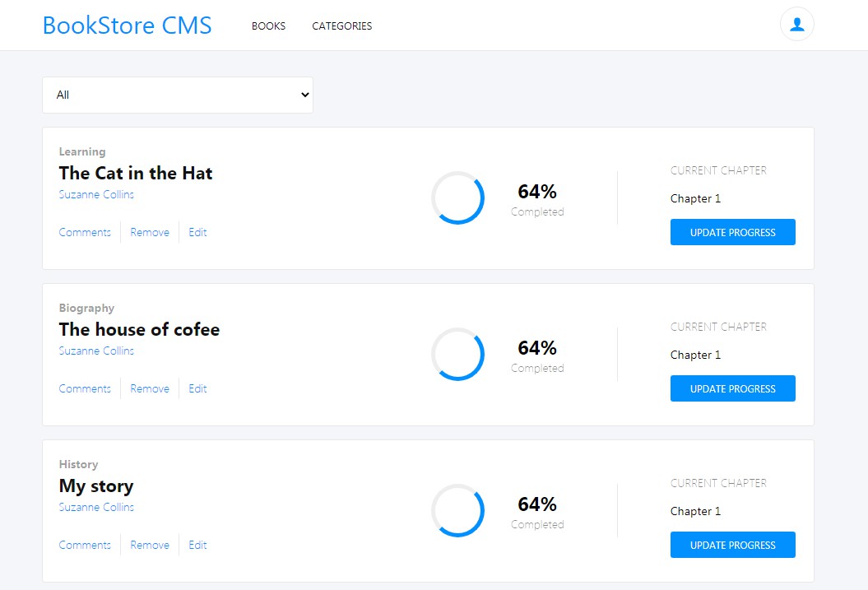Open the BOOKS nav item
868x590 pixels.
click(268, 26)
